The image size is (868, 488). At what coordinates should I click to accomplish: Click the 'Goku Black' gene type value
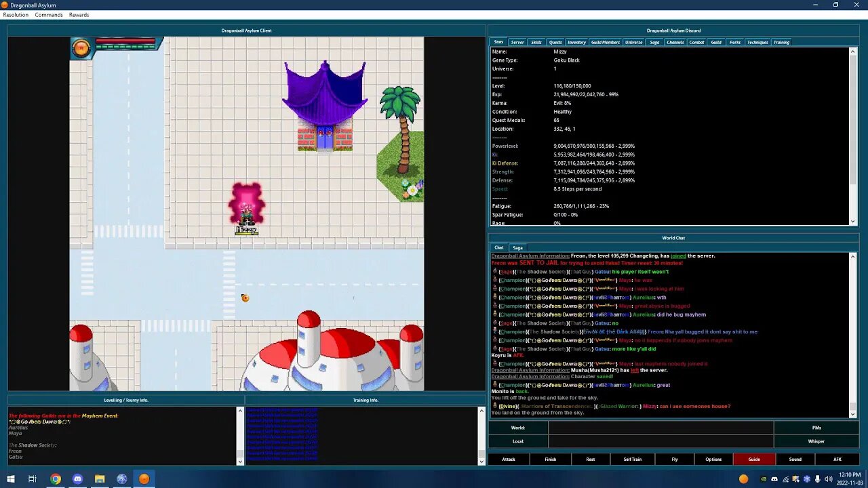[566, 60]
